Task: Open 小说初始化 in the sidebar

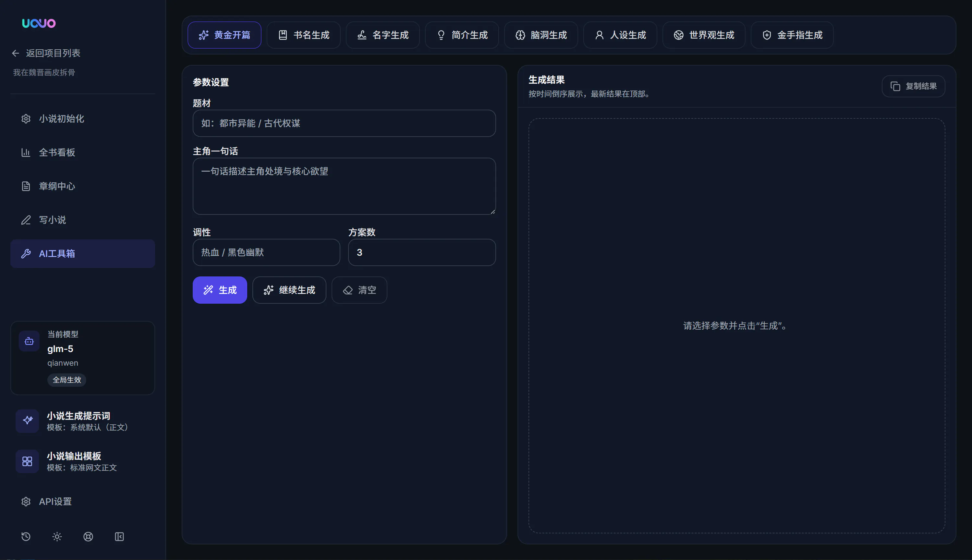Action: pos(83,119)
